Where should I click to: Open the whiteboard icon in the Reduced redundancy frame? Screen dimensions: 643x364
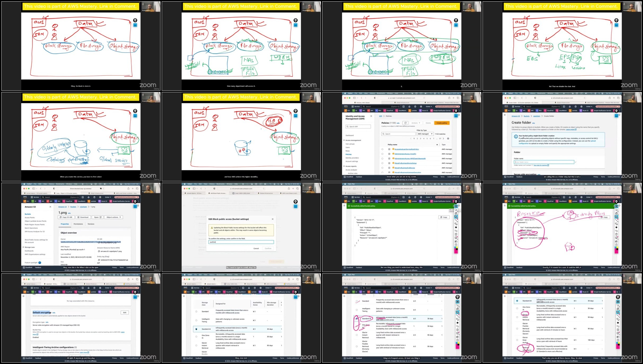point(618,333)
